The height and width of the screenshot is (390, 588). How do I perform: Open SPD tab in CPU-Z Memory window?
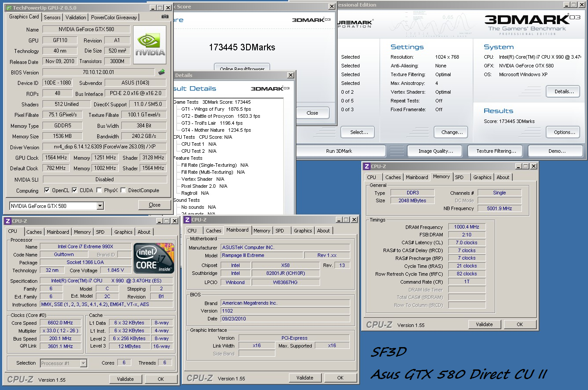coord(459,177)
